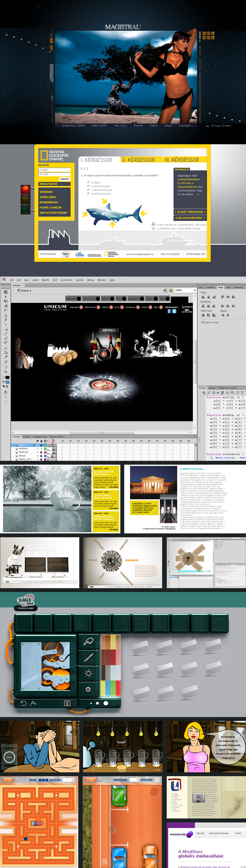Image resolution: width=246 pixels, height=868 pixels.
Task: Switch to the Properties panel tab
Action: pos(239,287)
